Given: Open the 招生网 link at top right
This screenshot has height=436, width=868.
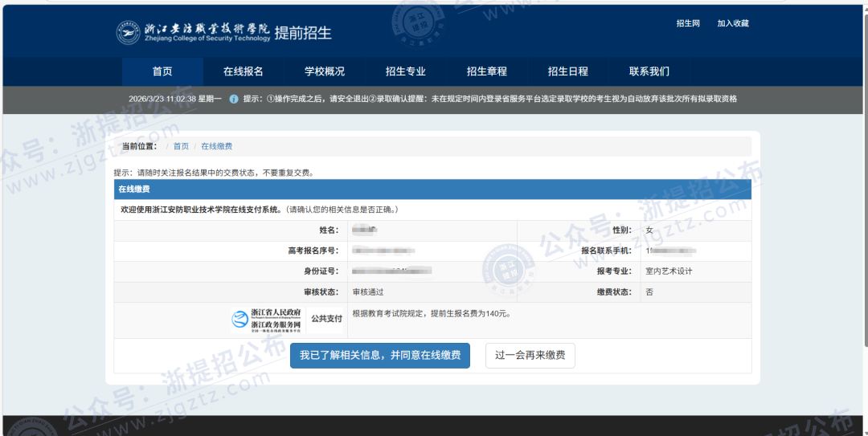Looking at the screenshot, I should point(688,23).
